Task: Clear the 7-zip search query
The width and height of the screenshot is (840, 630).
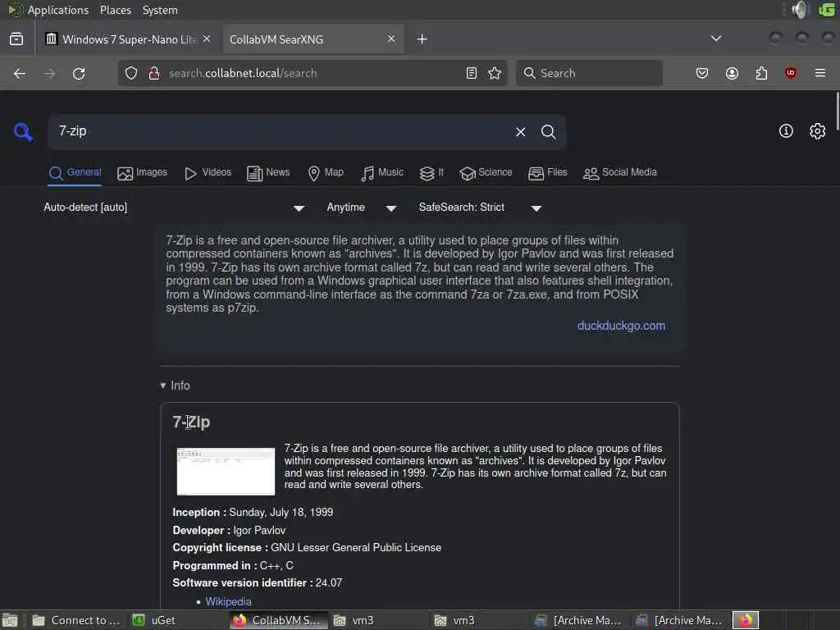Action: tap(520, 132)
